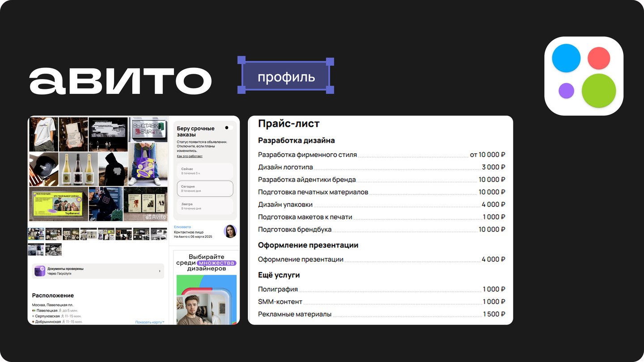Click the bold "Оформление презентации" section heading
This screenshot has height=362, width=644.
point(308,245)
